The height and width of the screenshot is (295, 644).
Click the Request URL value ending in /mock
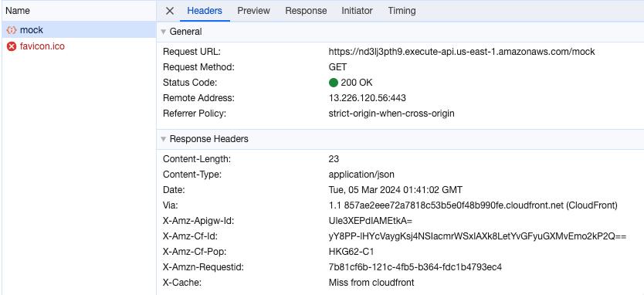pos(462,52)
